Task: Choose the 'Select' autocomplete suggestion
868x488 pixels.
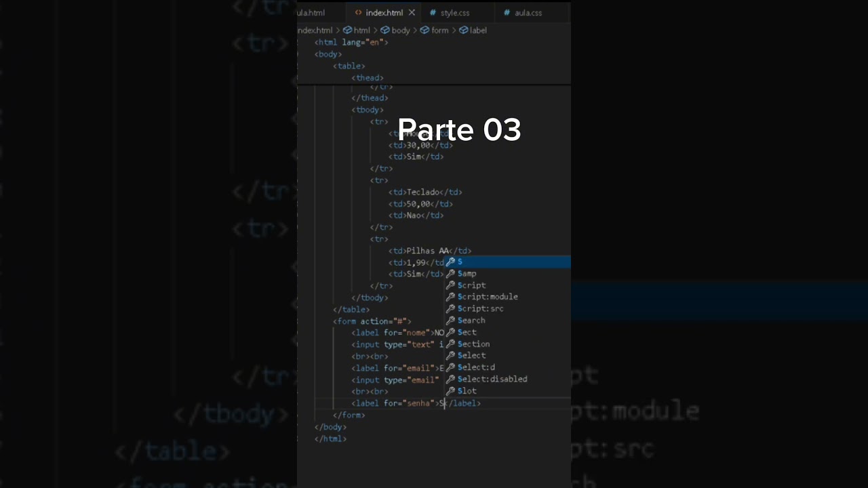Action: 507,356
